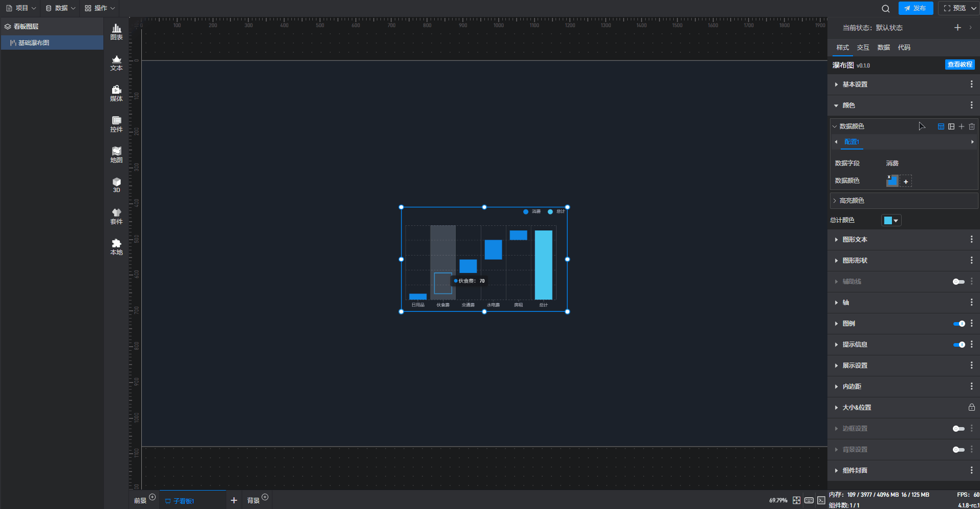This screenshot has width=980, height=509.
Task: Enable the 边框设置 toggle
Action: click(x=958, y=429)
